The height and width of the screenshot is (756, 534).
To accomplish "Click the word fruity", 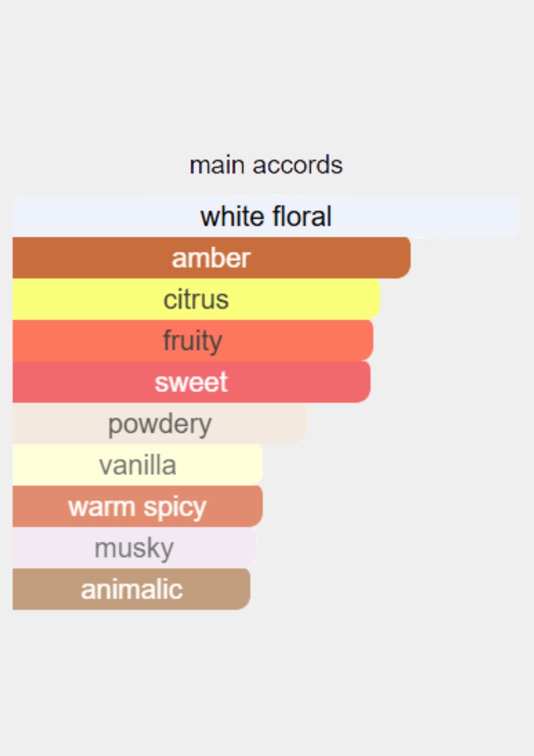I will (193, 342).
